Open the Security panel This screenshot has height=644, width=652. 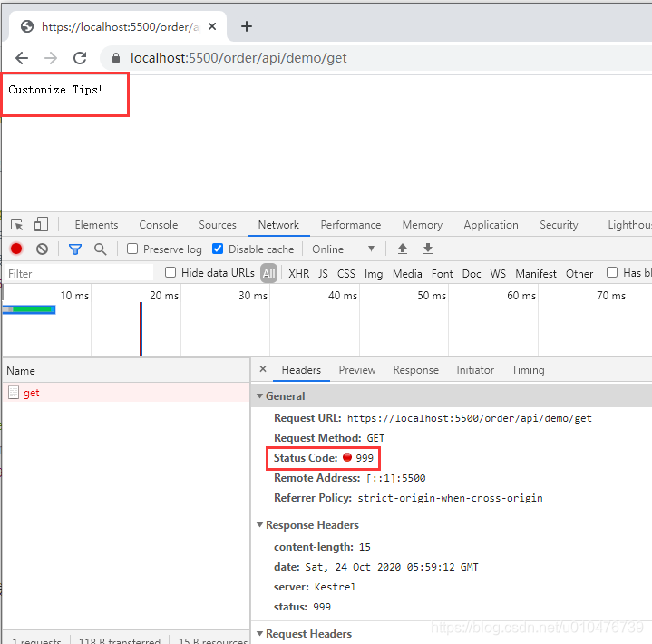pos(559,225)
